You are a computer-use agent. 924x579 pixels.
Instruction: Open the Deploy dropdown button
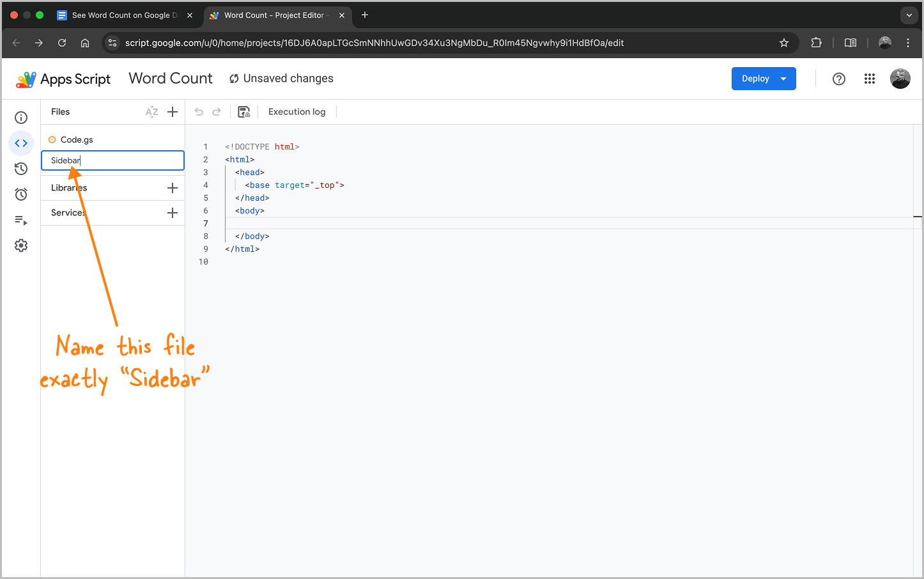763,79
